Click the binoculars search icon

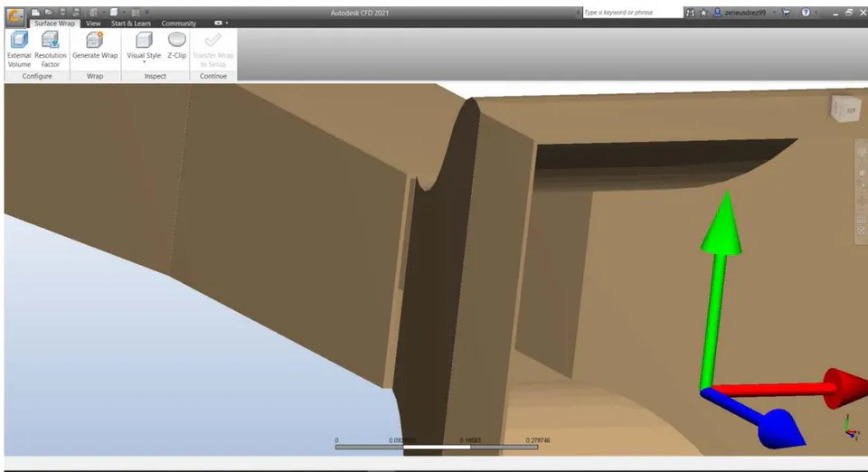tap(690, 12)
